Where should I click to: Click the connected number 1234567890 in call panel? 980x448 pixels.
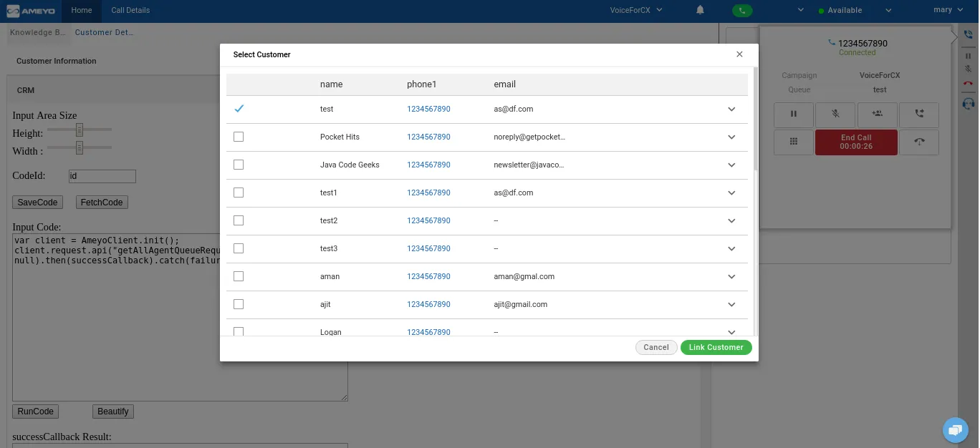pos(863,43)
